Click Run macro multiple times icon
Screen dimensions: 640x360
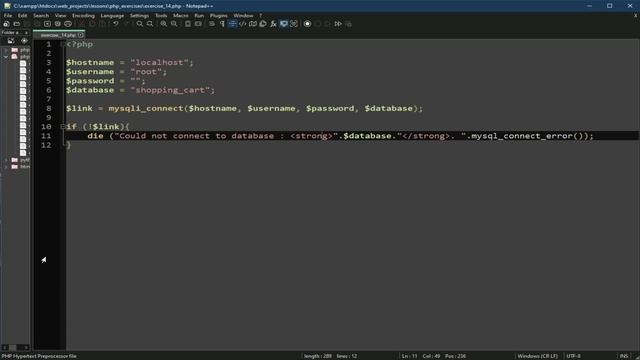338,24
